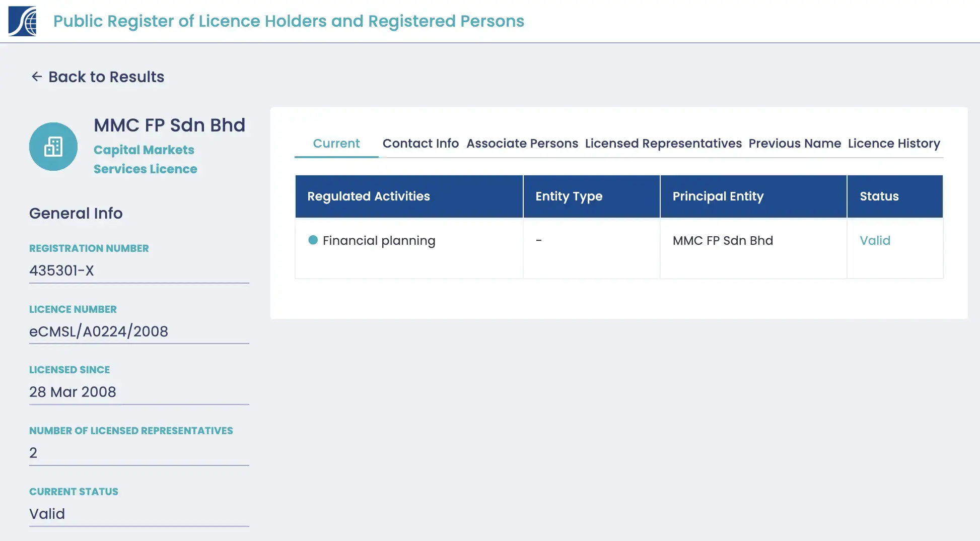The width and height of the screenshot is (980, 541).
Task: Click the Valid status link
Action: (875, 241)
